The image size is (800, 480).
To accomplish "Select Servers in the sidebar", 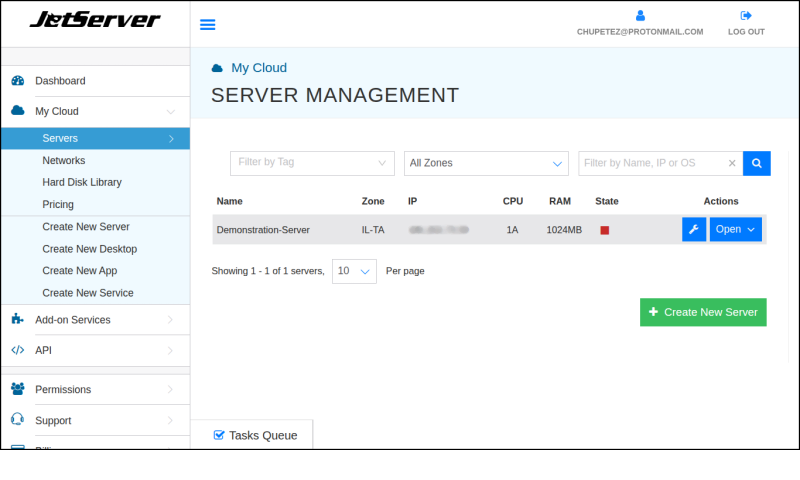I will pyautogui.click(x=95, y=138).
